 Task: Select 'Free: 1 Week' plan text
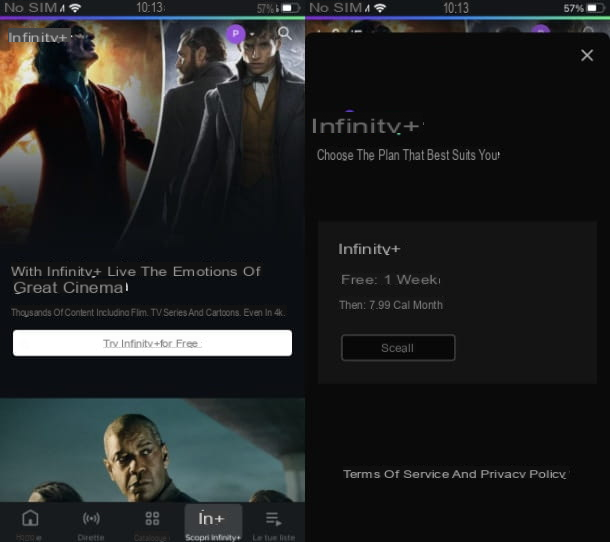[390, 279]
